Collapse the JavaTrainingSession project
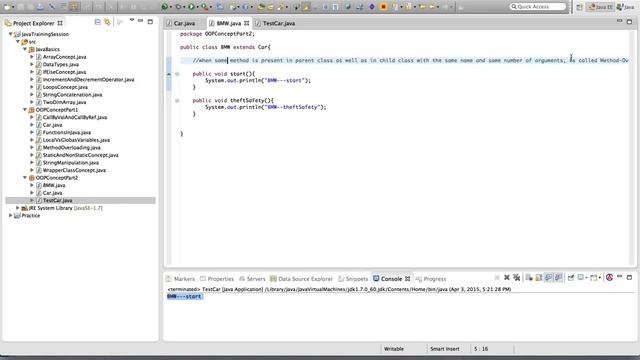640x360 pixels. 11,34
